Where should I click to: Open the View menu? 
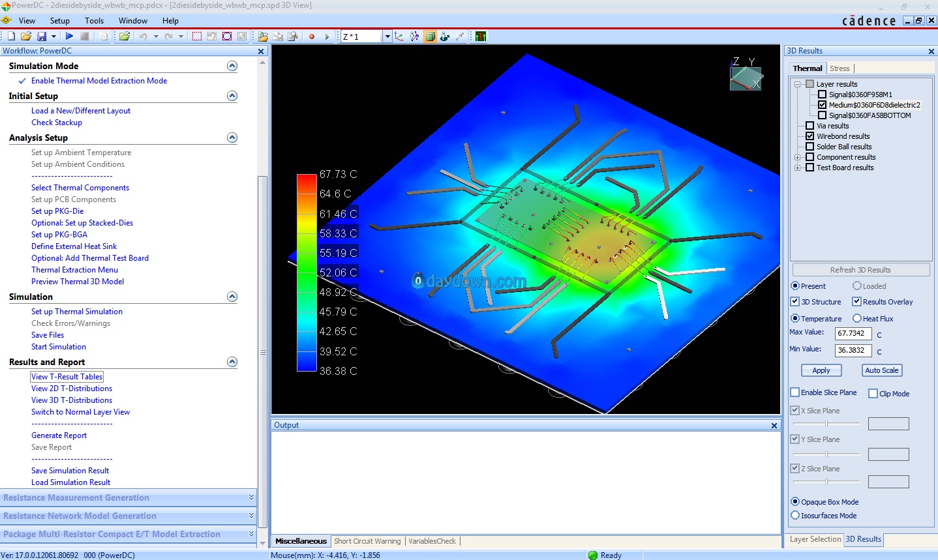(27, 21)
